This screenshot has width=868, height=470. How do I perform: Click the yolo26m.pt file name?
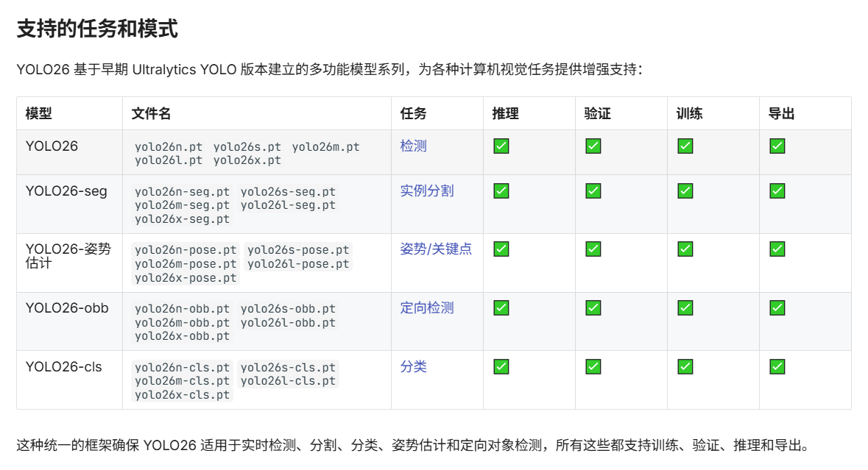[325, 147]
